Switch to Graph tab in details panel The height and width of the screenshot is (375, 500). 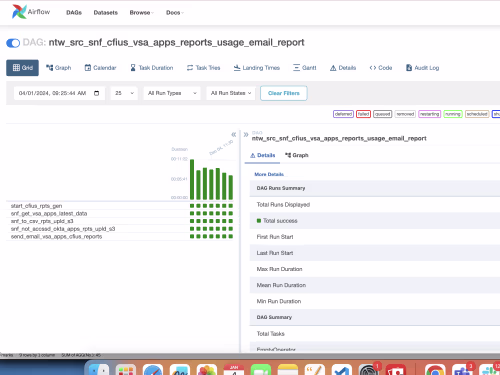(297, 155)
